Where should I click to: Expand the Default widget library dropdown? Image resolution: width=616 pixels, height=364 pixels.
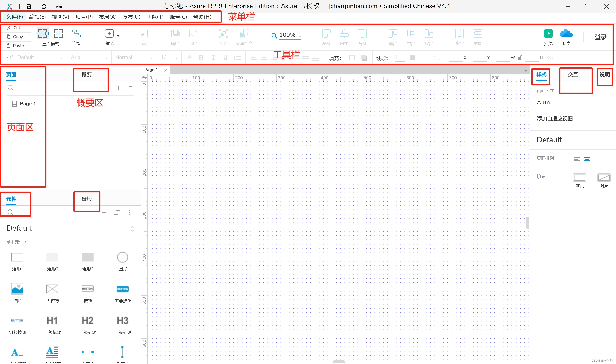click(x=132, y=228)
